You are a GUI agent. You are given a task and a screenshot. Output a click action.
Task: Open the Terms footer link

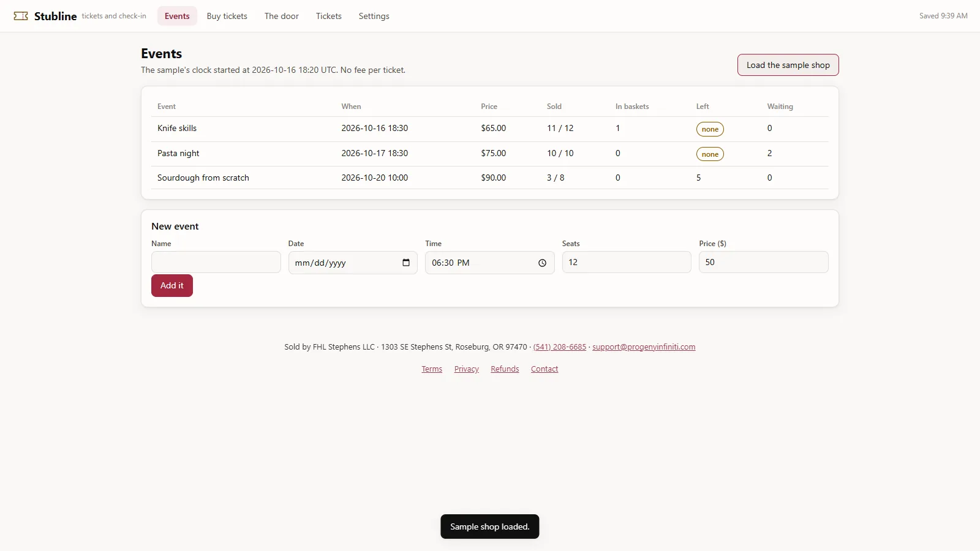(x=432, y=369)
